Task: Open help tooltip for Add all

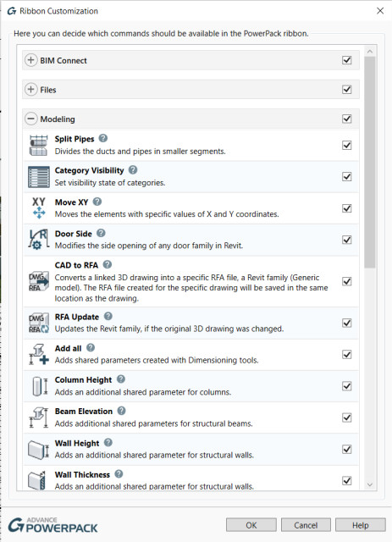Action: 91,348
